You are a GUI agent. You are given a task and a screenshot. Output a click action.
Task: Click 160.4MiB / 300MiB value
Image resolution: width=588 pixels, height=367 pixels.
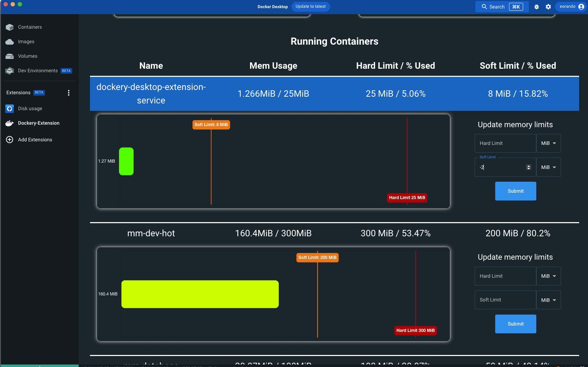273,233
